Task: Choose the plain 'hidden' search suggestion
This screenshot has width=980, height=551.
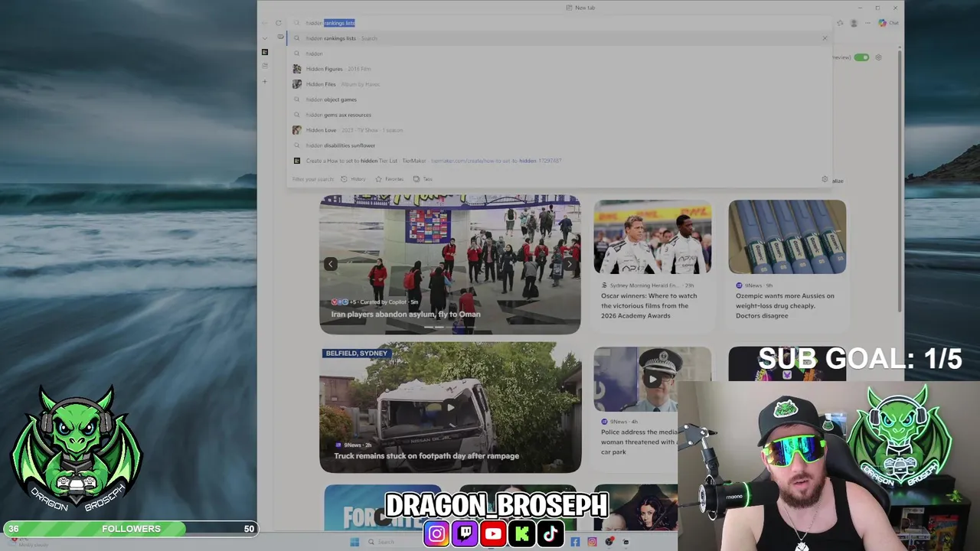Action: (x=559, y=54)
